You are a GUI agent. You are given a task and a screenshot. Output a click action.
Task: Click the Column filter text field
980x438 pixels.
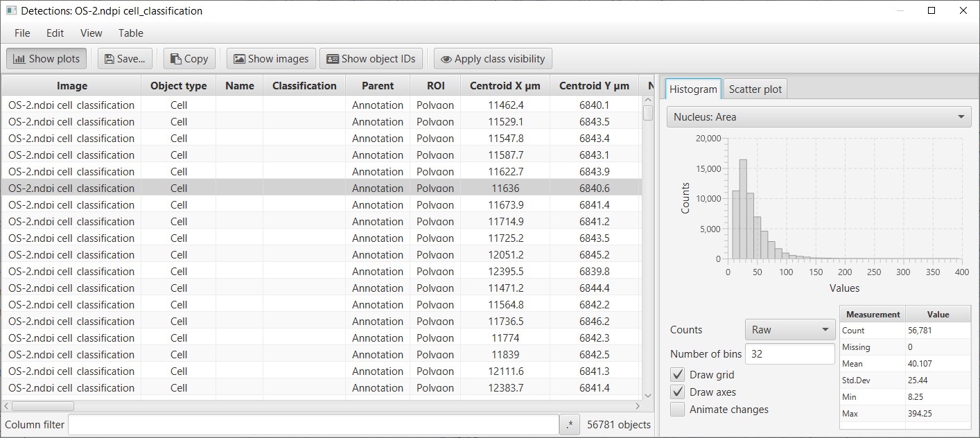pos(313,425)
